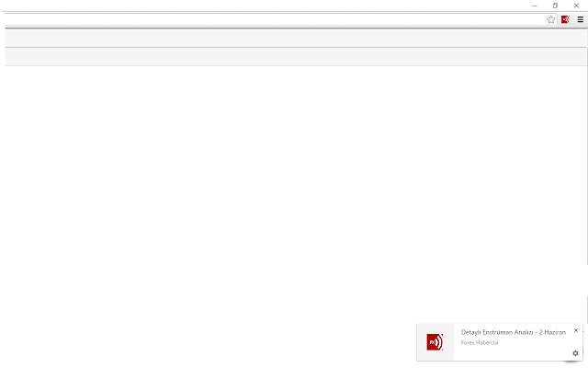The image size is (588, 368).
Task: Close the browser window
Action: coord(576,6)
